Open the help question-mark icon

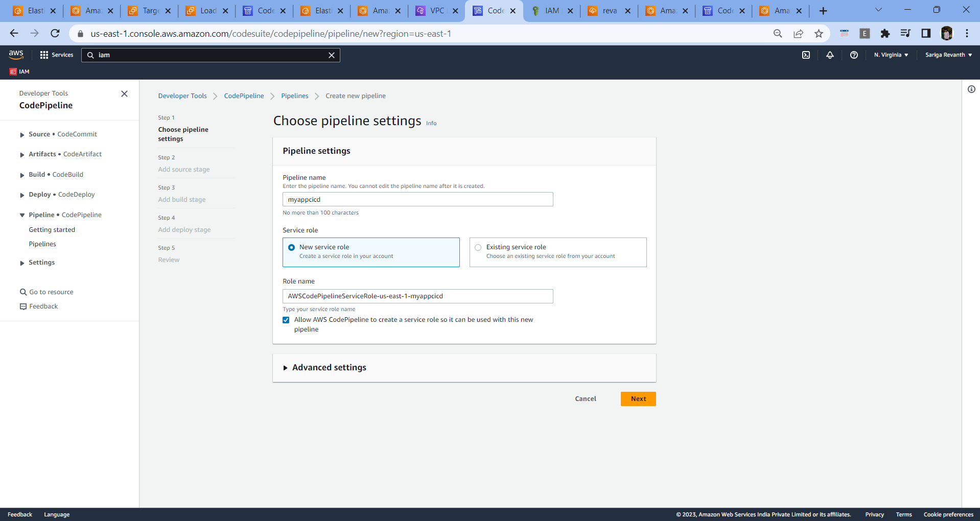pyautogui.click(x=854, y=55)
